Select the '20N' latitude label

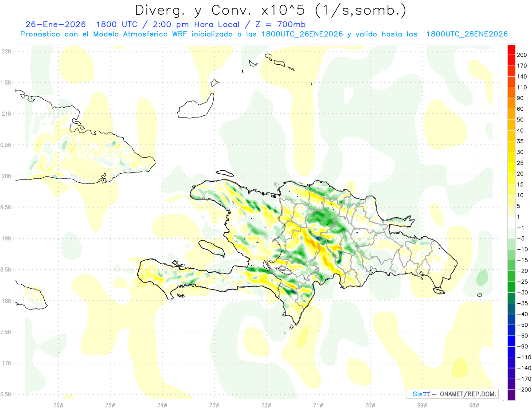click(x=6, y=176)
